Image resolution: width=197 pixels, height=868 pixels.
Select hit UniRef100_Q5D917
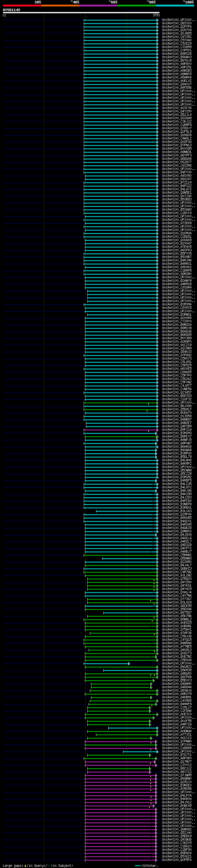click(176, 410)
